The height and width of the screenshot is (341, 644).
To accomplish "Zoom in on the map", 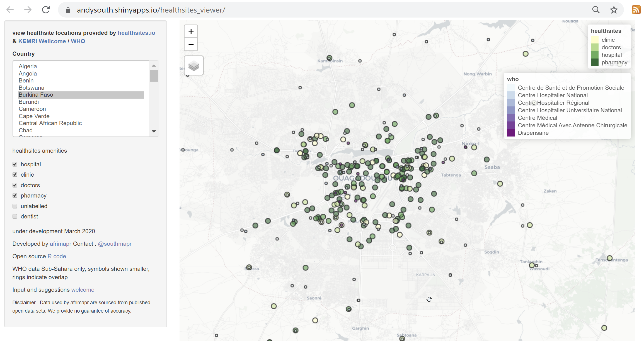I will point(191,32).
